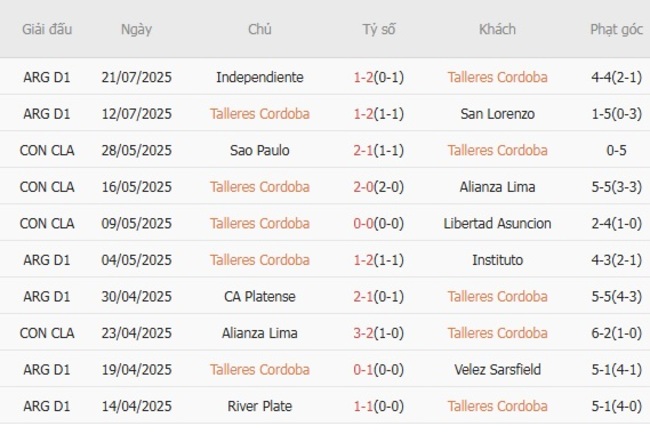This screenshot has width=650, height=434.
Task: Click the 0-0(0-0) score link
Action: pyautogui.click(x=379, y=223)
